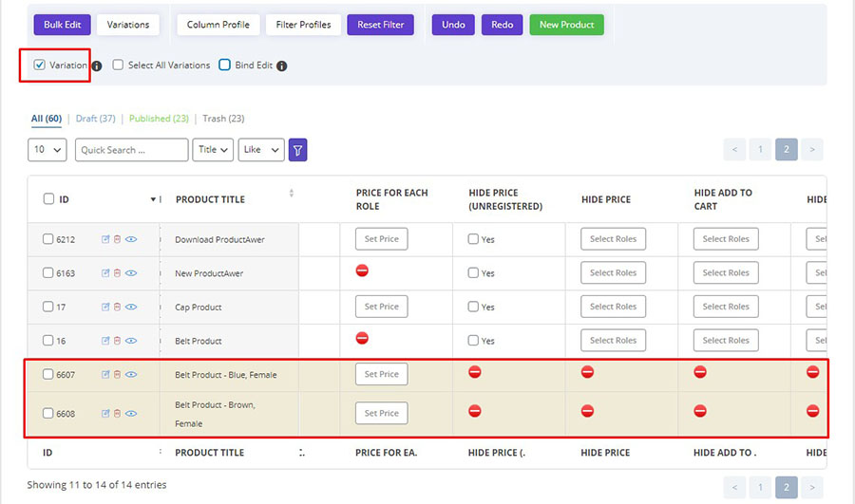
Task: Select row checkbox for ID 6163
Action: pyautogui.click(x=48, y=272)
